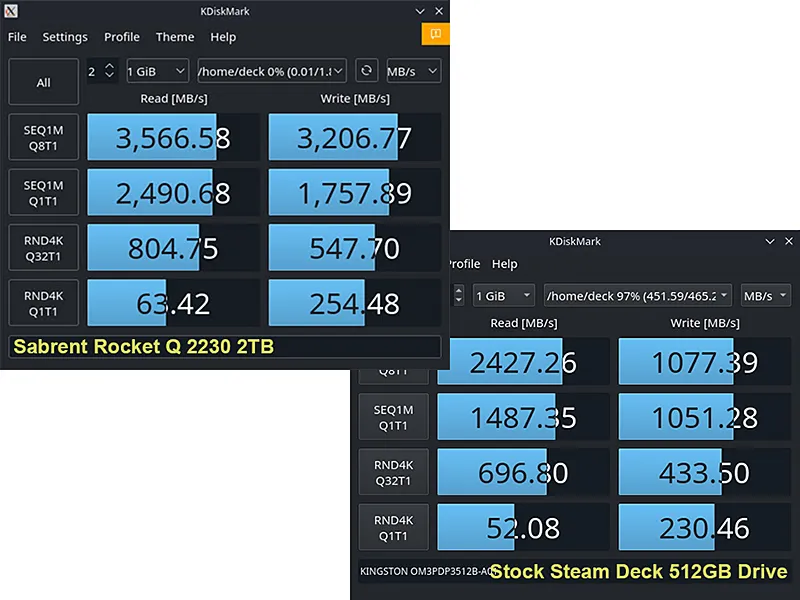
Task: Decrease the test count stepper showing 2
Action: [109, 75]
